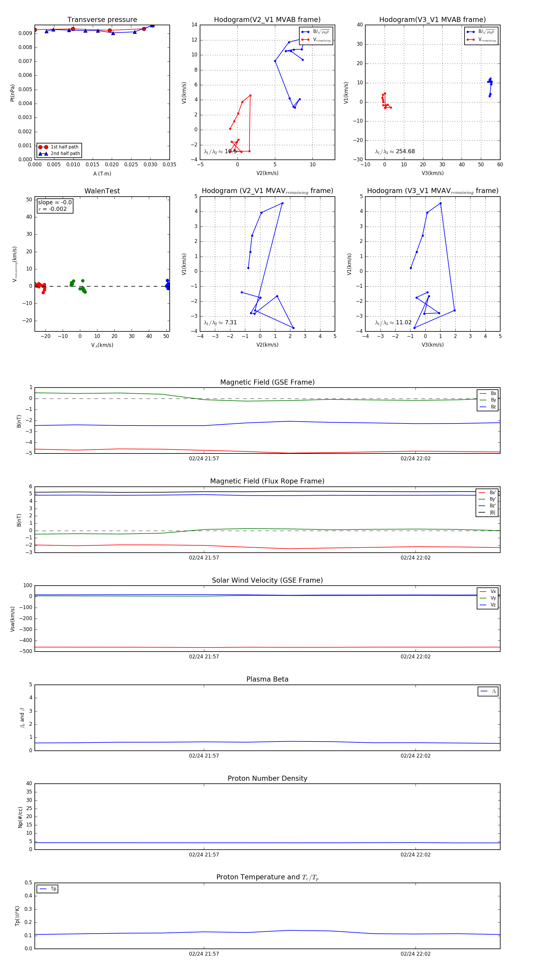Image resolution: width=535 pixels, height=980 pixels.
Task: Click the 'WalenTest' plot title
Action: pos(102,191)
